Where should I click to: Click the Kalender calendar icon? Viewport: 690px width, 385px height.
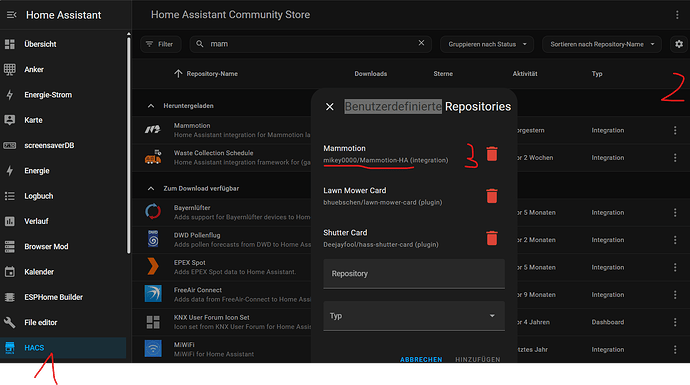coord(10,272)
